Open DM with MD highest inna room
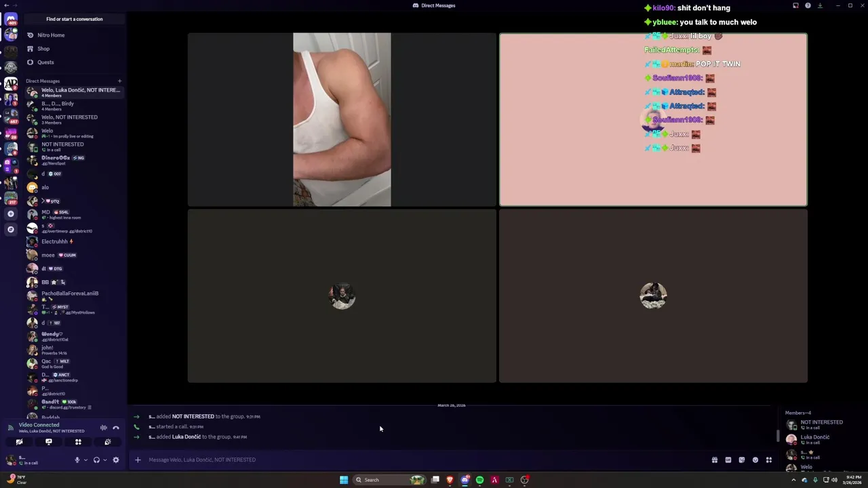Screen dimensions: 868x488 coord(75,214)
